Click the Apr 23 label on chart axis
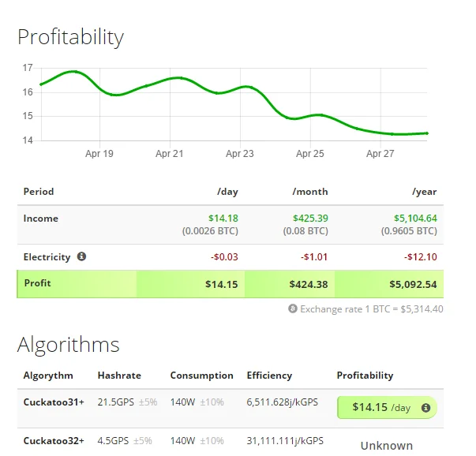This screenshot has width=476, height=456. click(239, 154)
